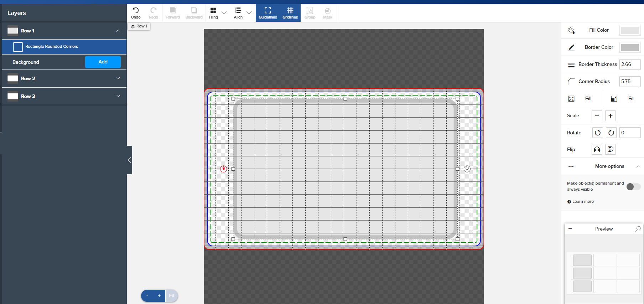This screenshot has width=644, height=304.
Task: Click the Corner Radius curve icon
Action: [x=571, y=82]
